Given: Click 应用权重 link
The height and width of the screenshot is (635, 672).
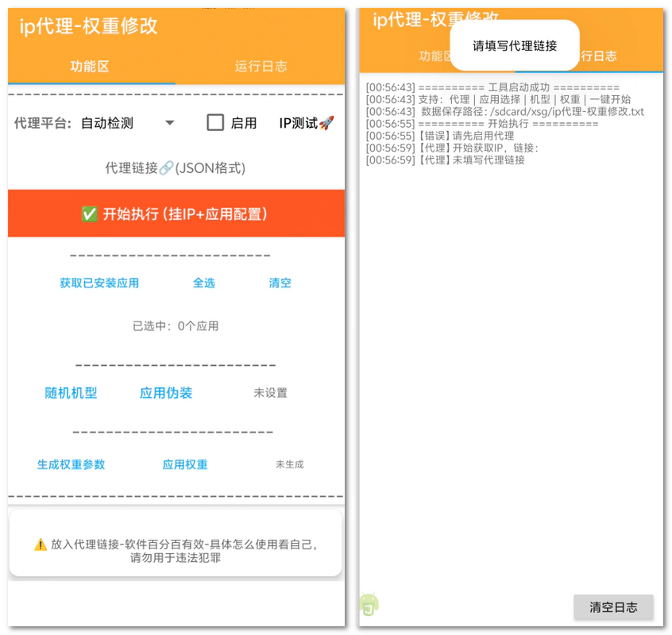Looking at the screenshot, I should coord(185,464).
